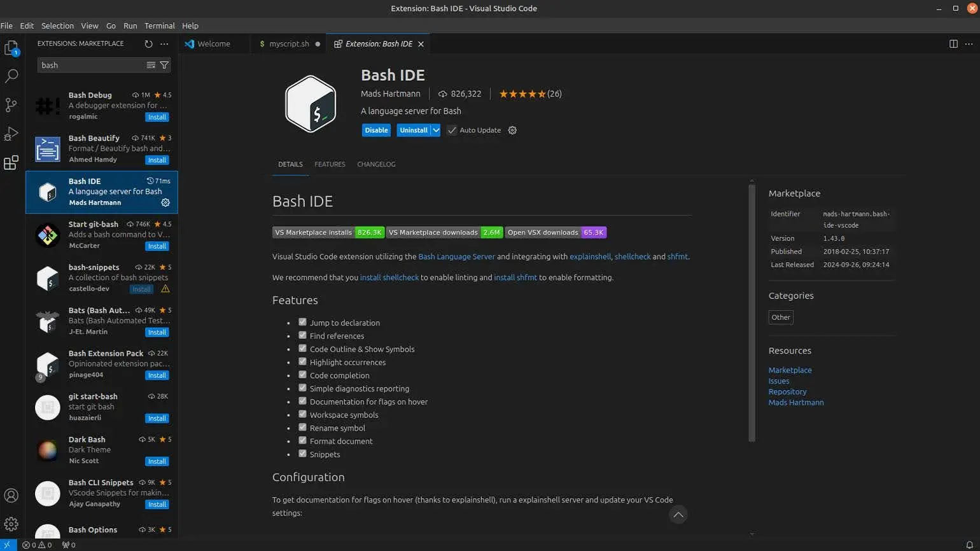
Task: Open the Search view in activity bar
Action: 11,76
